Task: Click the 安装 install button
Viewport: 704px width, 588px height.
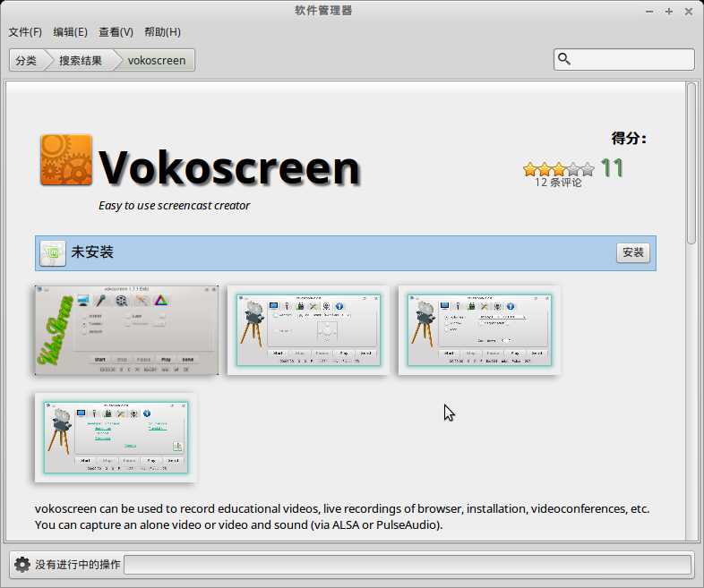Action: (x=633, y=252)
